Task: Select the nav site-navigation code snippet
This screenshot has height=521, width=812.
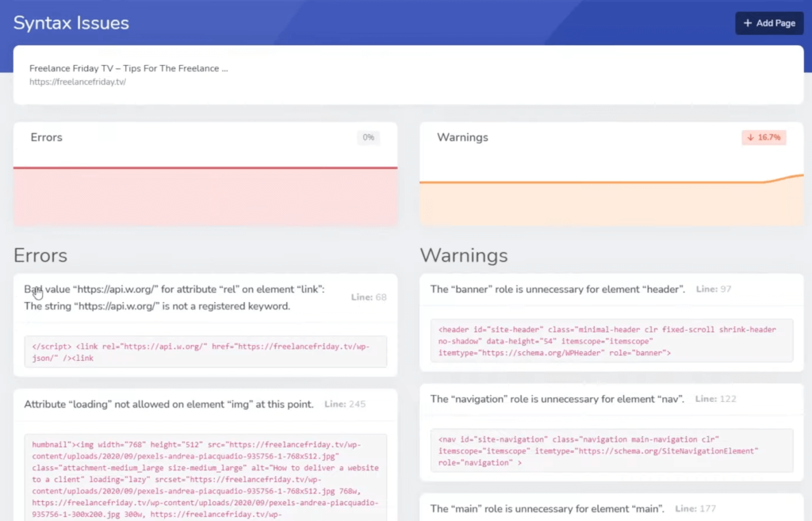Action: pos(611,450)
